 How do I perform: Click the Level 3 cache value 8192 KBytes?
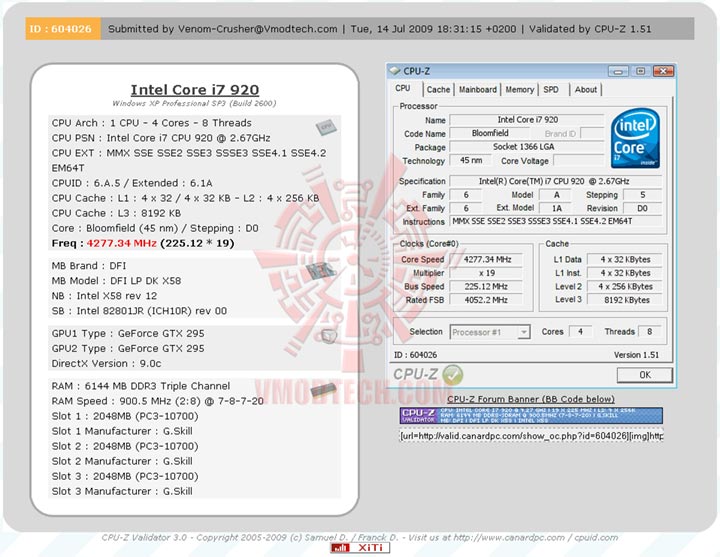(625, 300)
